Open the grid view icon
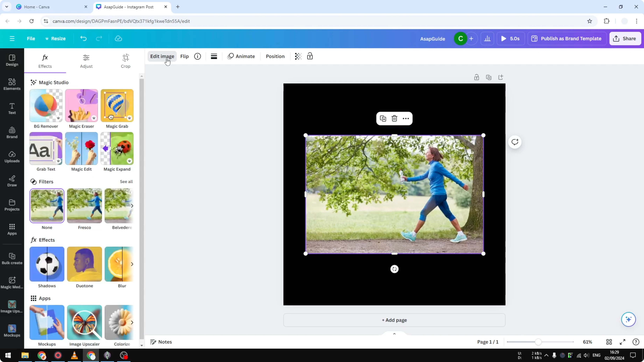 [609, 342]
